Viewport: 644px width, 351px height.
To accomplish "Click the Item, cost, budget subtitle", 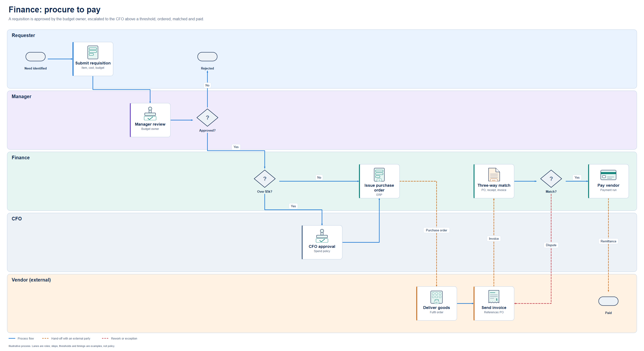I will [93, 68].
